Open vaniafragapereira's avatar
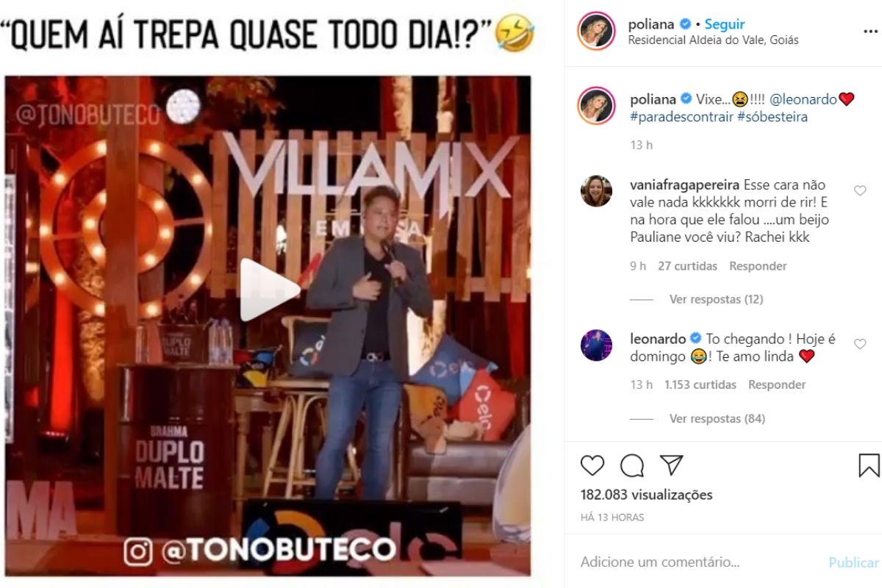The image size is (882, 588). [x=596, y=191]
